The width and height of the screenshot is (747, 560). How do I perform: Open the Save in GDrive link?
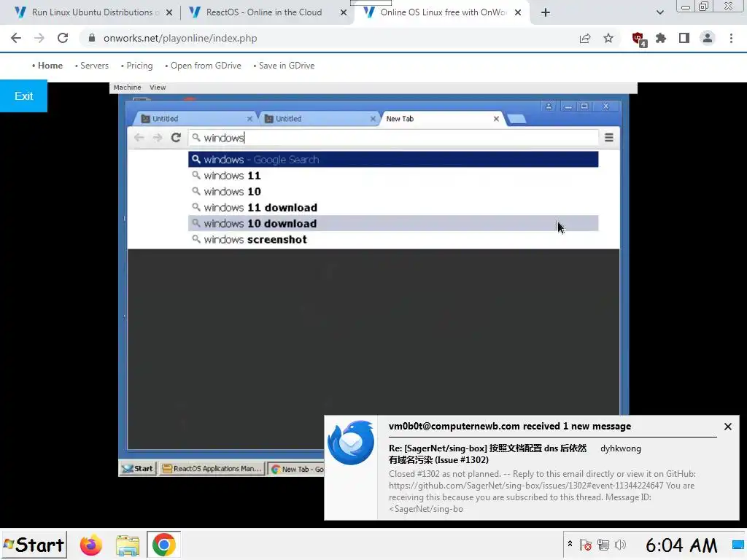tap(287, 65)
